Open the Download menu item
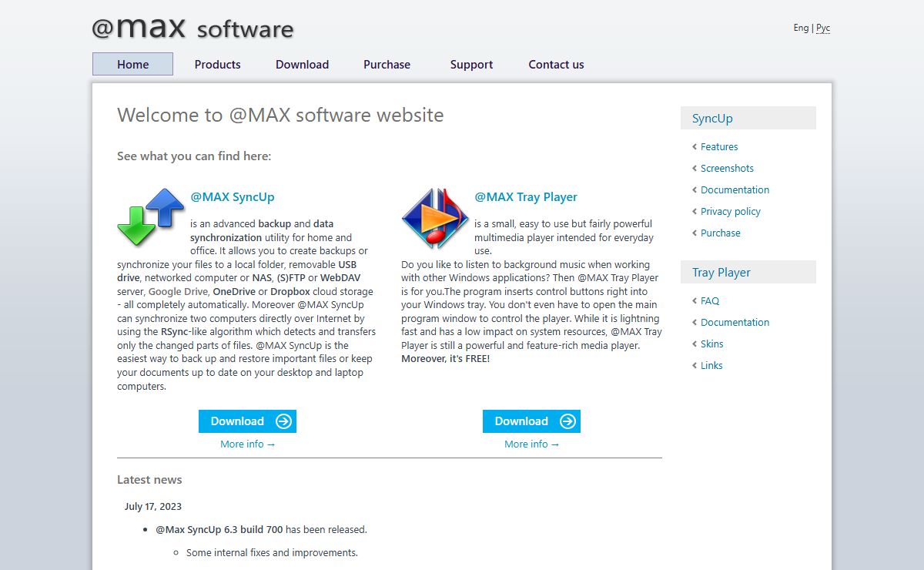Image resolution: width=924 pixels, height=570 pixels. pos(302,65)
